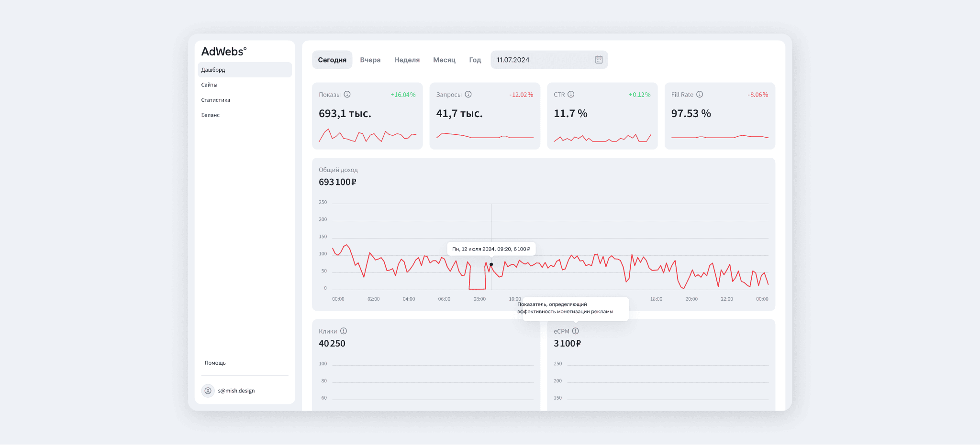
Task: Click the info icon next to Запросы
Action: 468,95
